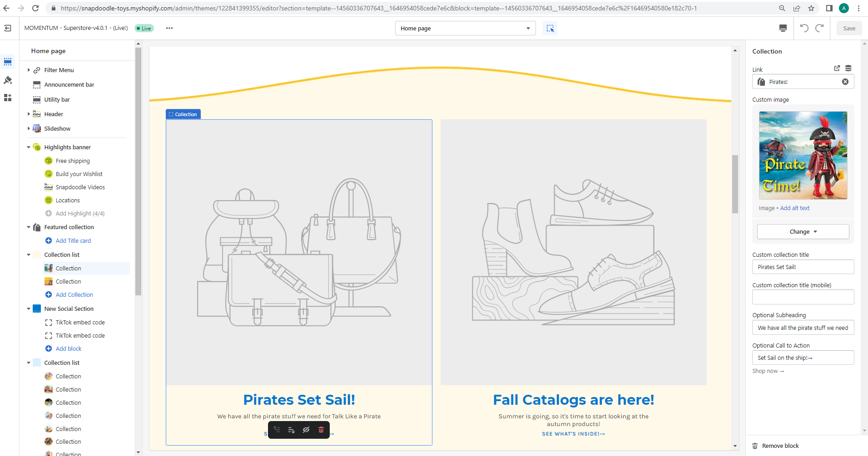
Task: Hide the block using the eye-slash icon
Action: coord(306,430)
